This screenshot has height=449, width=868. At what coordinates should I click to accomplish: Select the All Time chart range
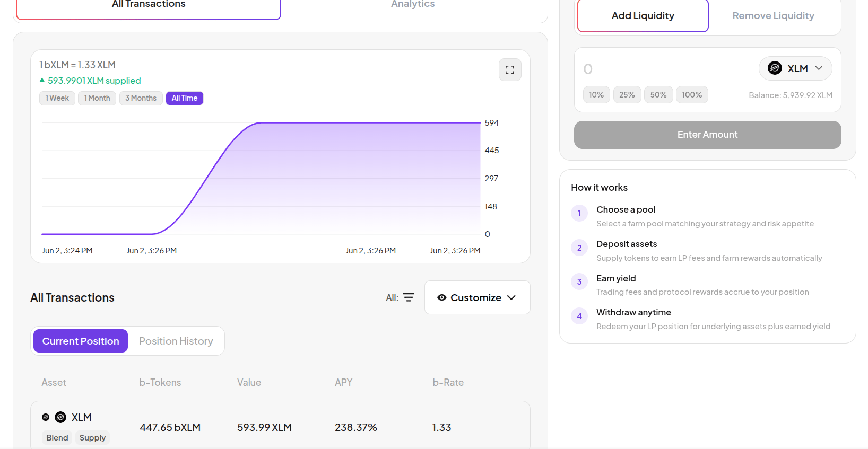185,98
